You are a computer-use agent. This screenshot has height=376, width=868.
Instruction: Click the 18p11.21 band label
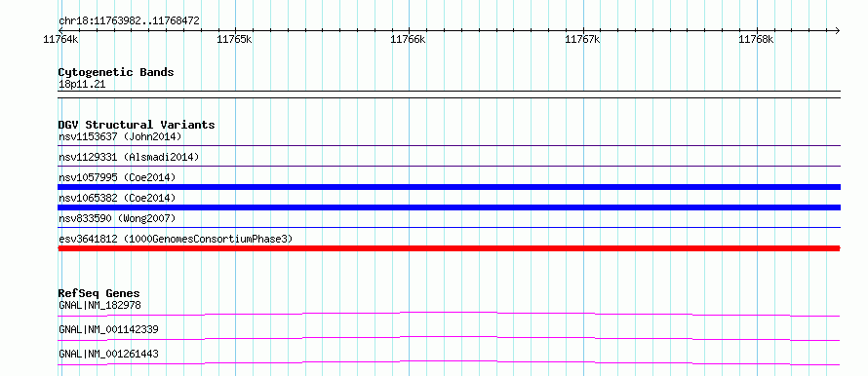[x=82, y=85]
